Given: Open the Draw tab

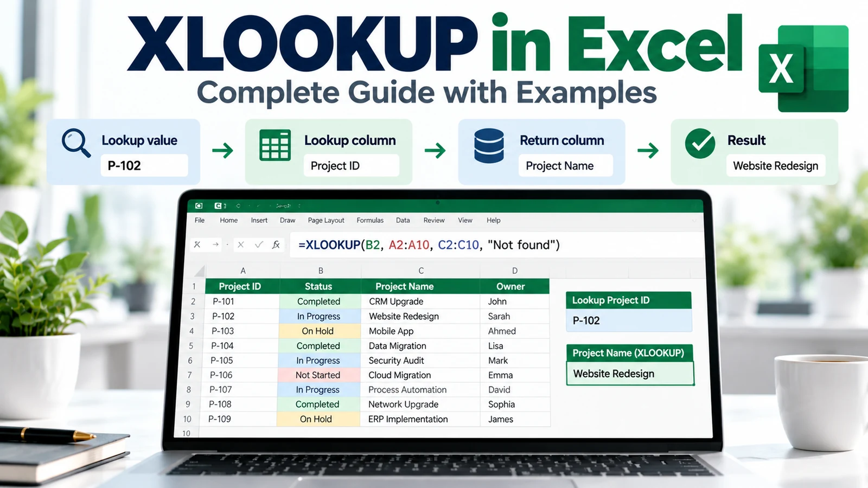Looking at the screenshot, I should [x=288, y=220].
